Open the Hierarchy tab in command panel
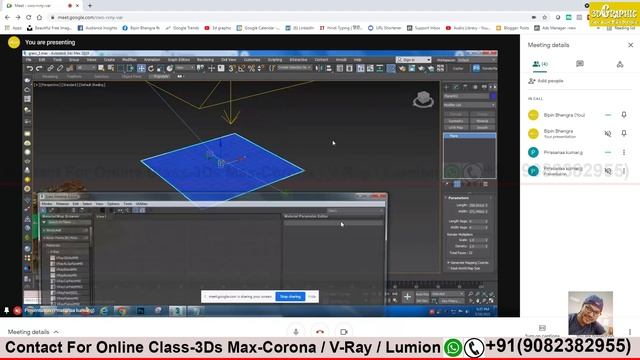The image size is (640, 360). pos(465,87)
